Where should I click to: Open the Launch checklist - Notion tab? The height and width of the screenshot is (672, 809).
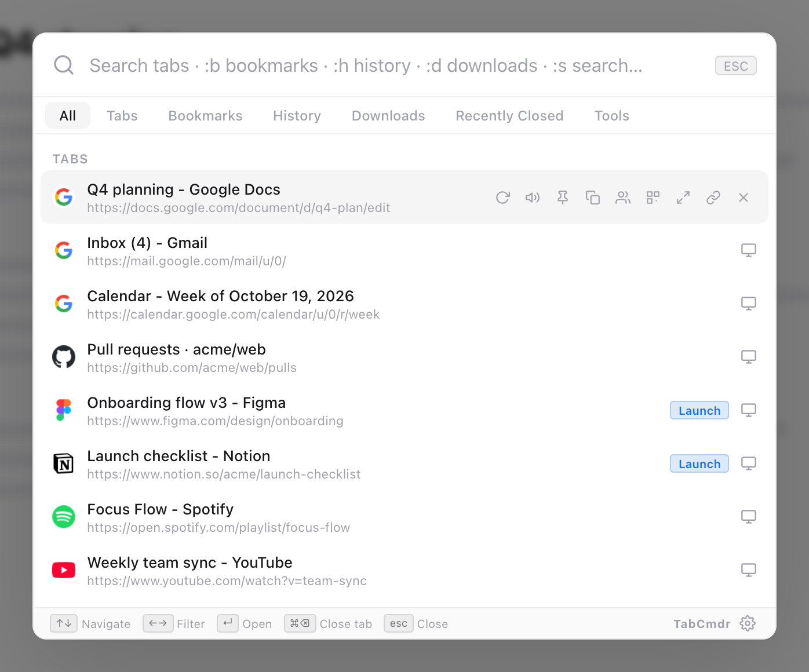pyautogui.click(x=404, y=463)
